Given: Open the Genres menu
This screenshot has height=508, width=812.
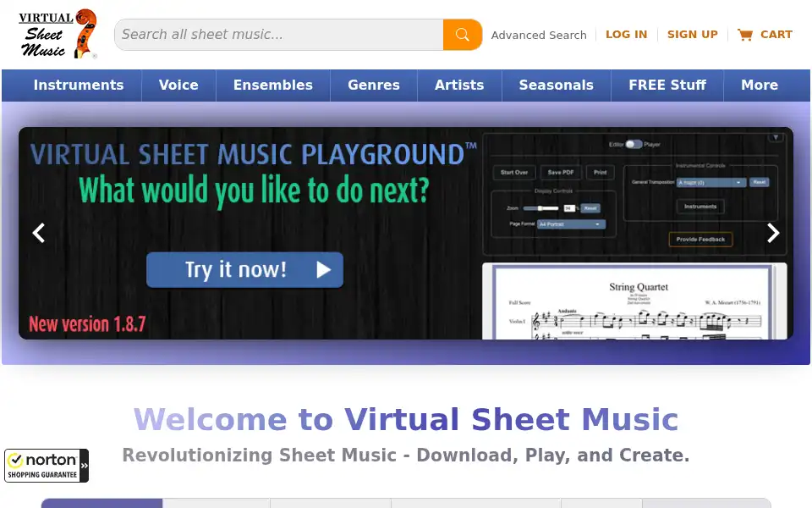Looking at the screenshot, I should (374, 85).
